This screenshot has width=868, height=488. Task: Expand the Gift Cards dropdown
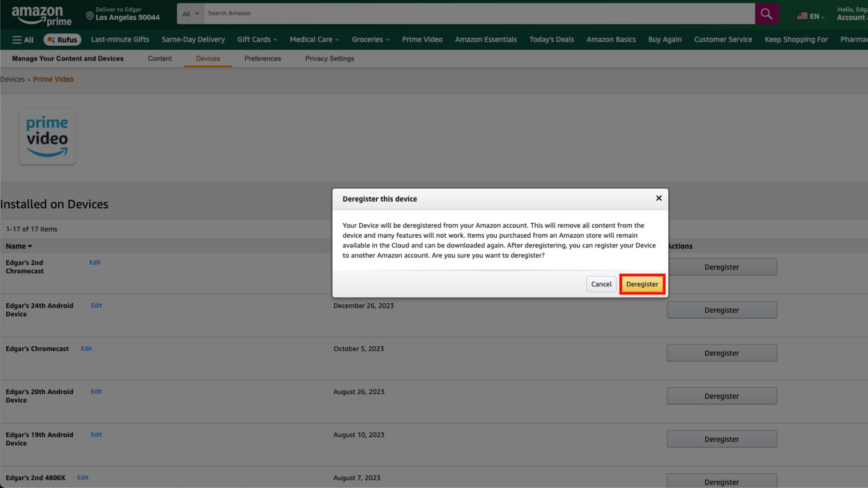pos(257,40)
